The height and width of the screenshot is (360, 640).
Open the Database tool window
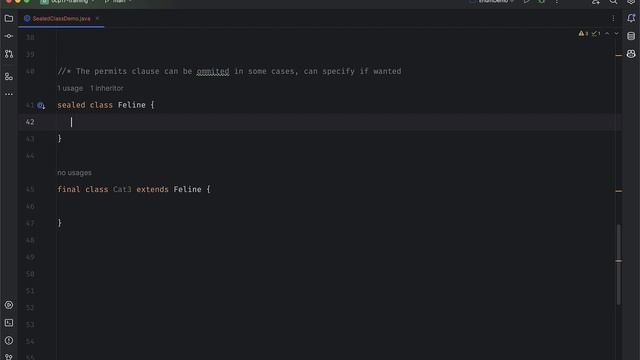coord(631,36)
